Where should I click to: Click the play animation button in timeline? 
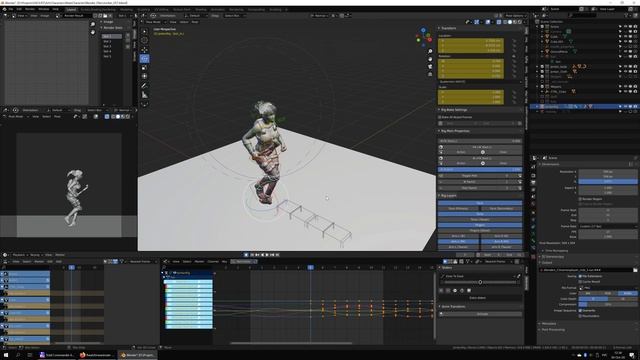[267, 255]
